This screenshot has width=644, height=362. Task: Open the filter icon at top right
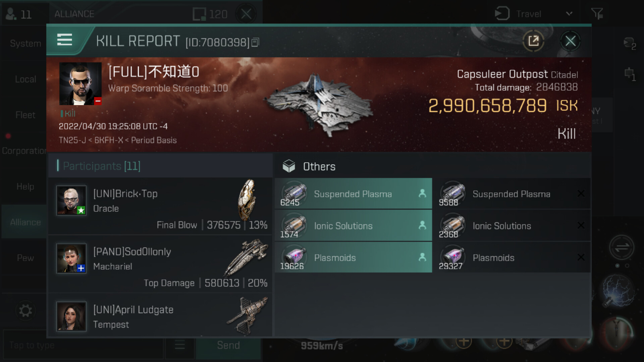pos(597,14)
